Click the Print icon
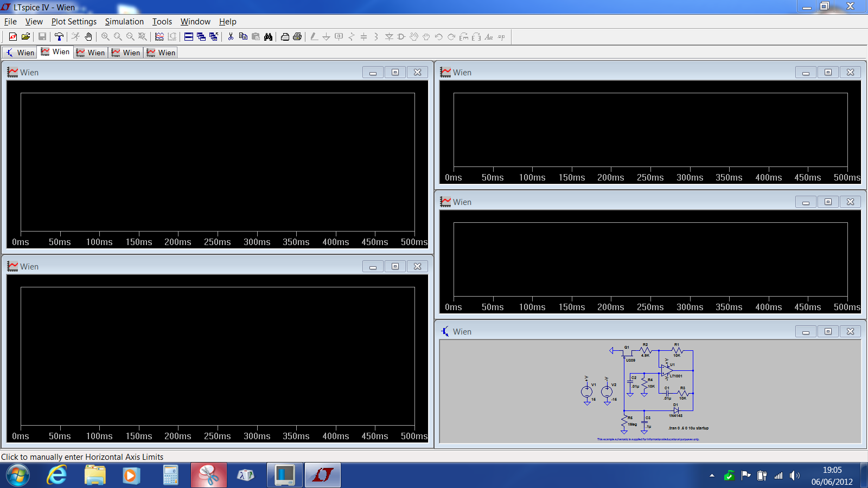Viewport: 868px width, 488px height. (297, 37)
